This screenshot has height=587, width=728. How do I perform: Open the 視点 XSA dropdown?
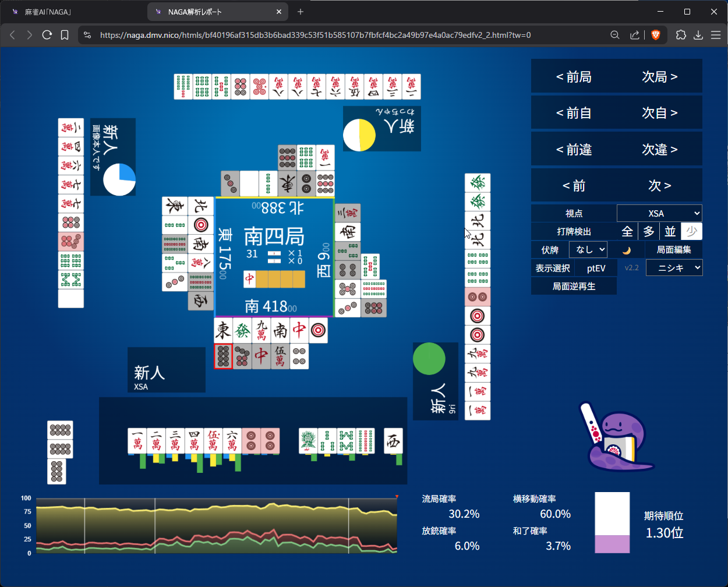pyautogui.click(x=659, y=213)
